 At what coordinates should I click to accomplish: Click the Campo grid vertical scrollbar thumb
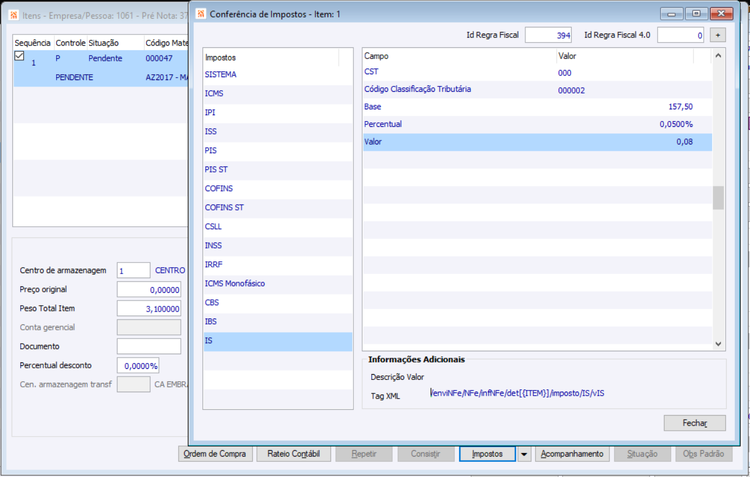[718, 198]
